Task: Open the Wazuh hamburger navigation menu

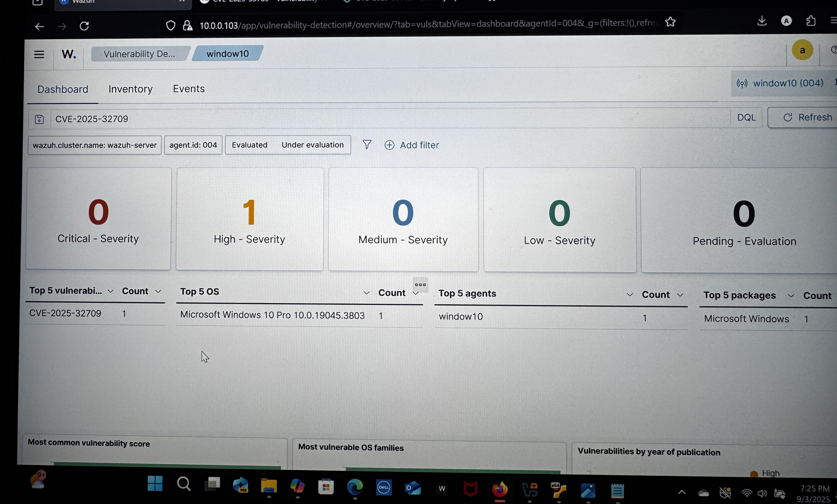Action: coord(39,54)
